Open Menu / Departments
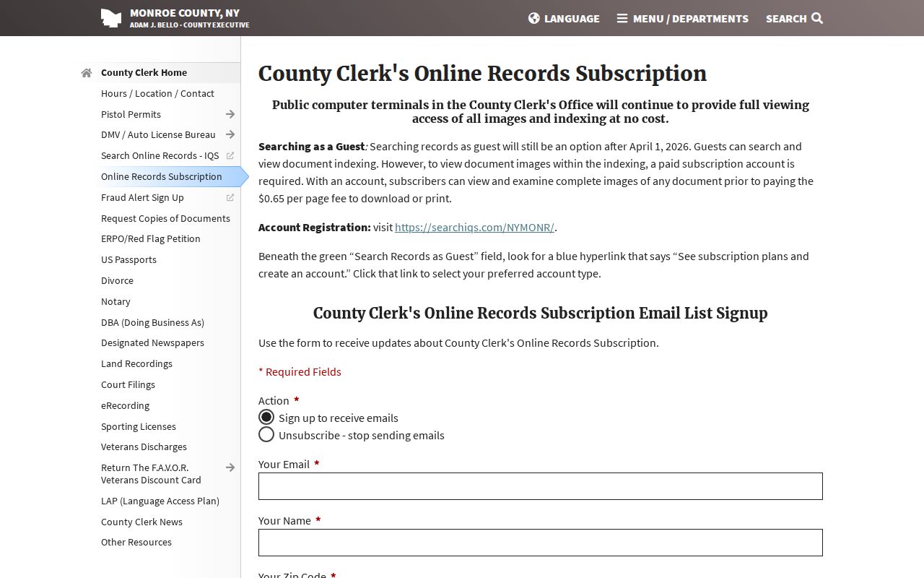The image size is (924, 578). pyautogui.click(x=683, y=18)
